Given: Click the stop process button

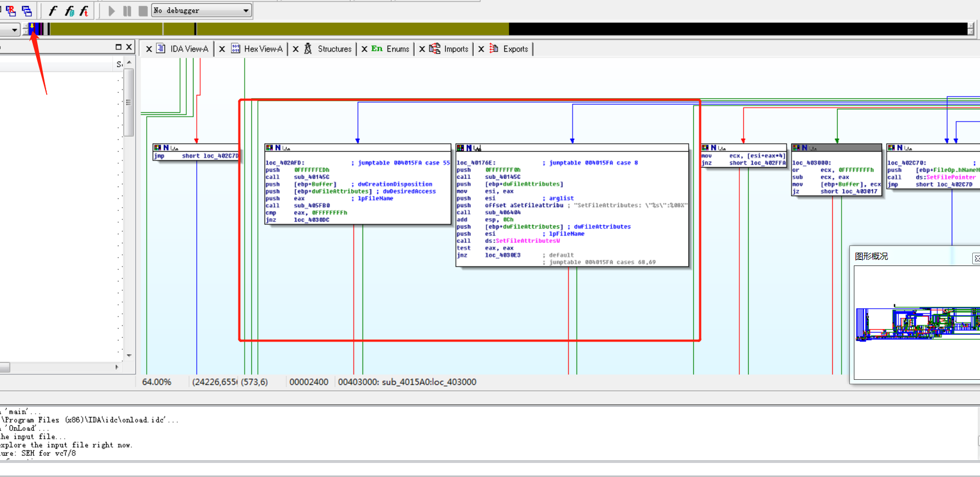Looking at the screenshot, I should pos(143,11).
